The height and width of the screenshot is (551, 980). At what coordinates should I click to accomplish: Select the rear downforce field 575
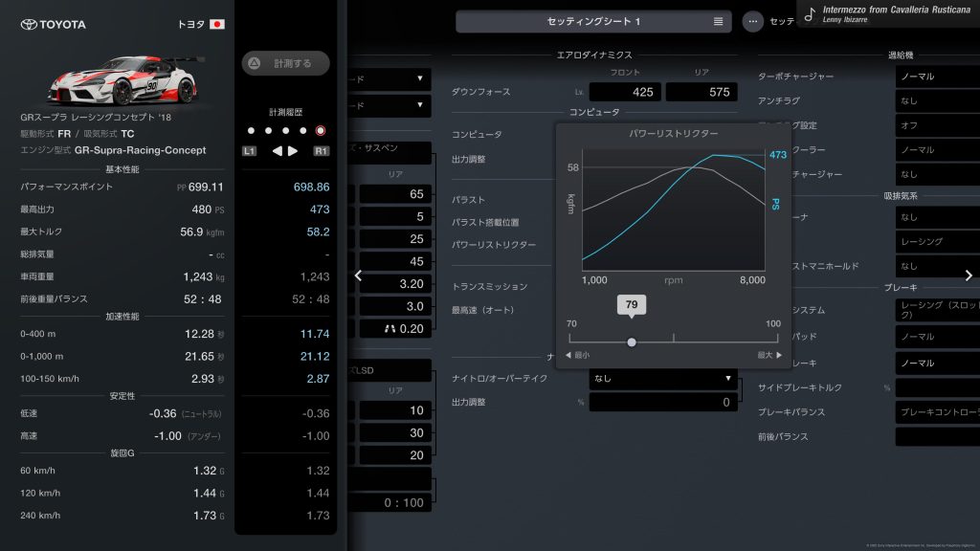[702, 92]
